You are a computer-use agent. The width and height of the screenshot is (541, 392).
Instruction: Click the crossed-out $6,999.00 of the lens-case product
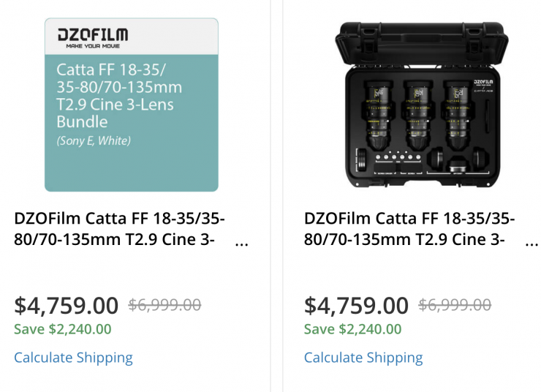[455, 306]
